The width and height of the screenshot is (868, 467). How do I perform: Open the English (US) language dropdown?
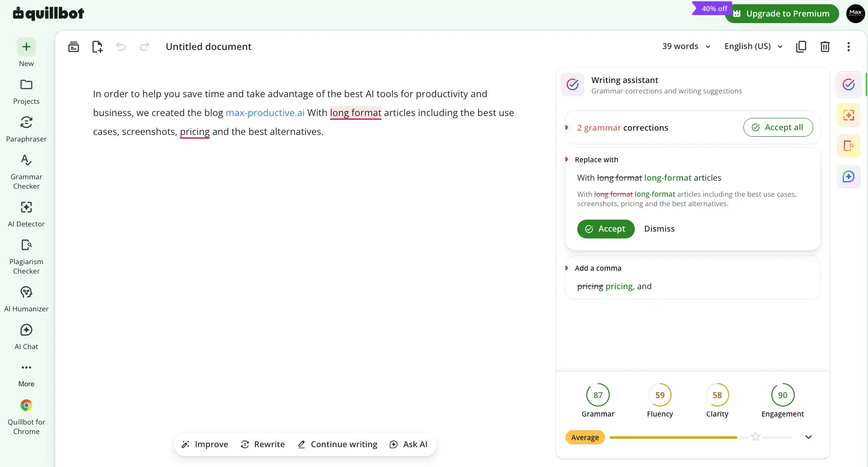[754, 46]
